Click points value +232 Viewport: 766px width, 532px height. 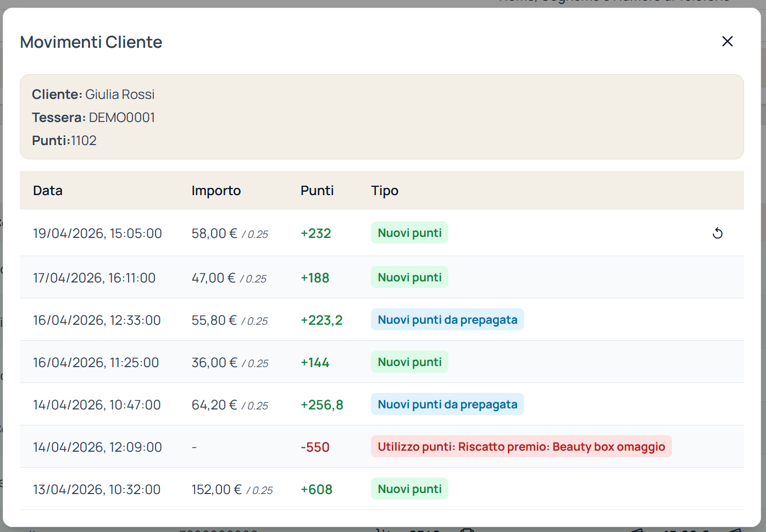(316, 233)
